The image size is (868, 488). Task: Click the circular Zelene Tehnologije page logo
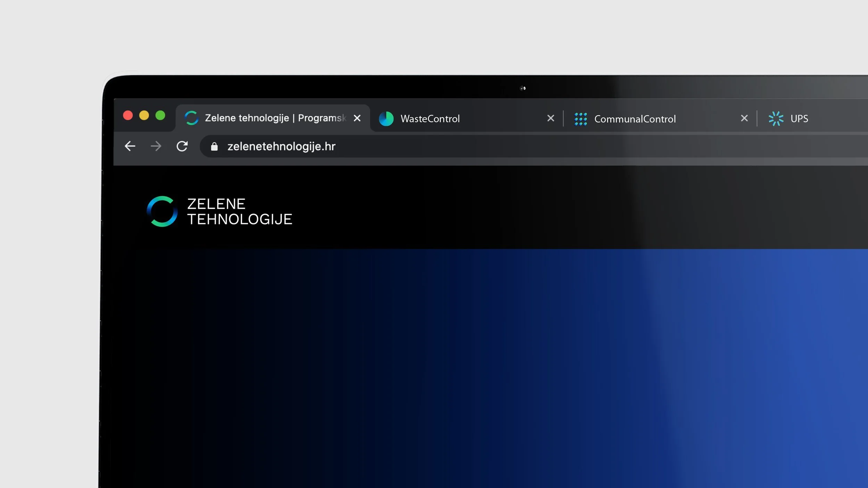(162, 211)
